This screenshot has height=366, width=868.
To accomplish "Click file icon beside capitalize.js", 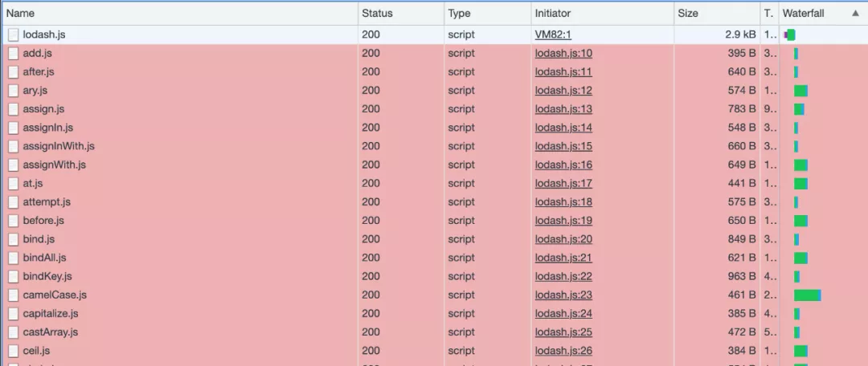I will pos(14,314).
